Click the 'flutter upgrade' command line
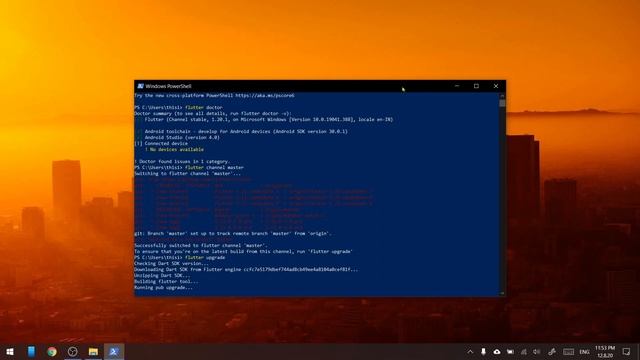Screen dimensions: 640x360 [180, 258]
